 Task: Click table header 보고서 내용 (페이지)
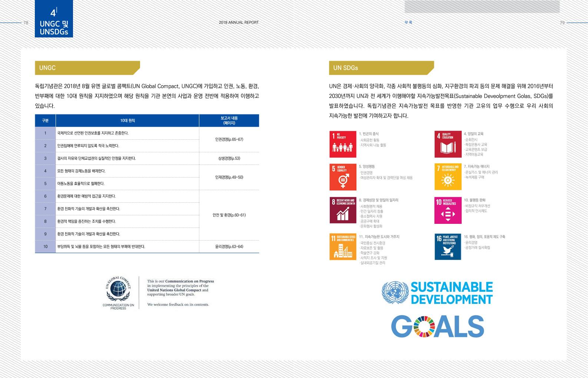pos(229,120)
